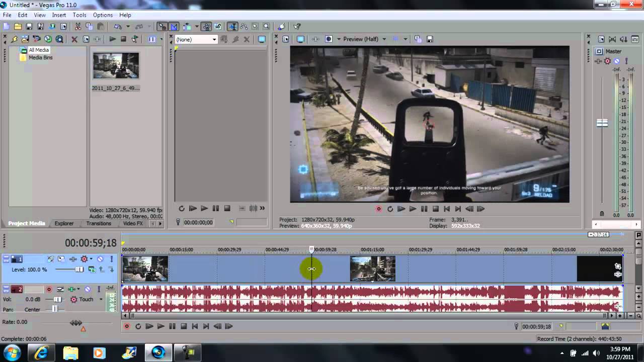
Task: Open Windows Media Player from the taskbar
Action: [99, 352]
